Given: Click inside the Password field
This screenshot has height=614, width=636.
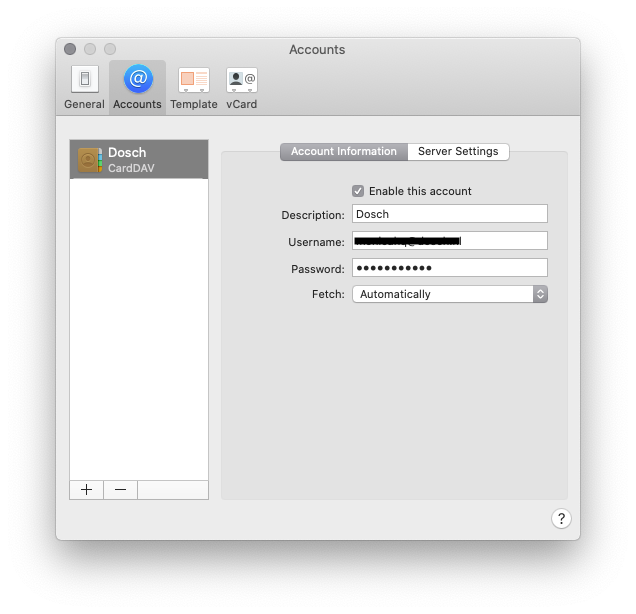Looking at the screenshot, I should pos(450,268).
